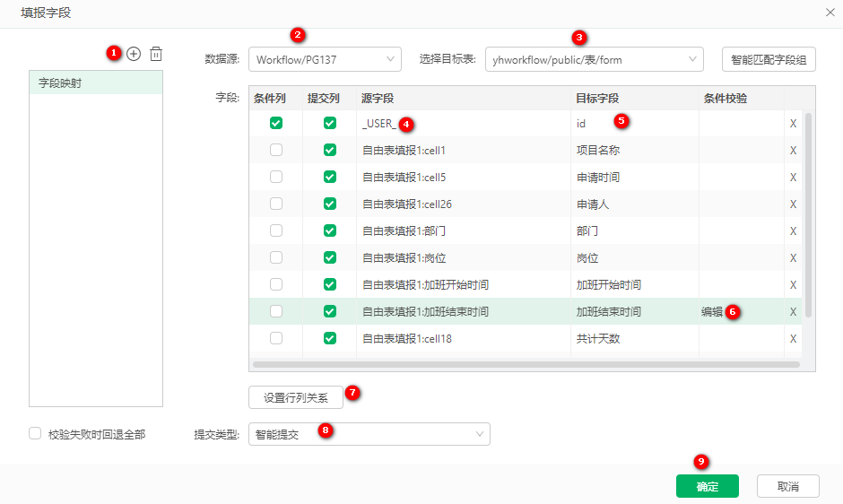Check 条件列 for the 加班开始时间 row

click(276, 284)
